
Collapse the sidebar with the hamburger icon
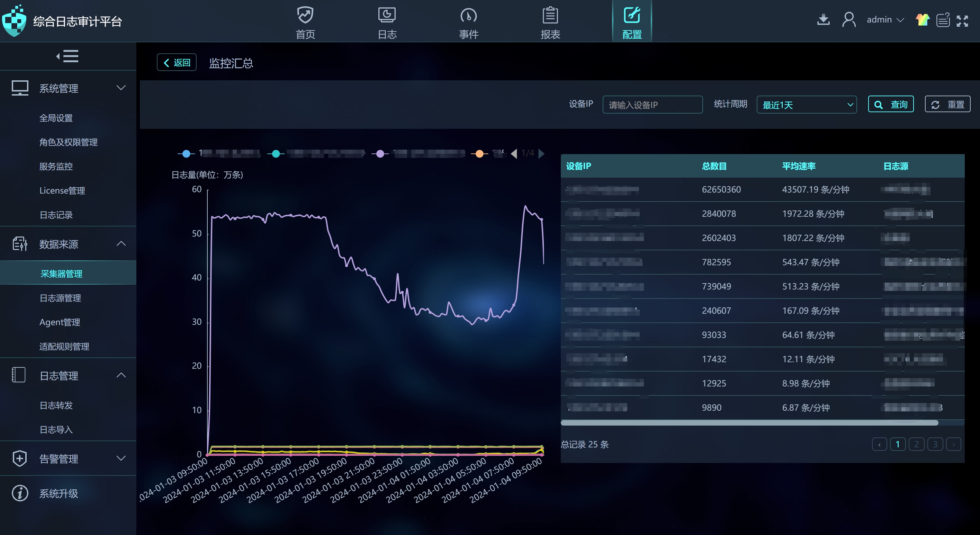68,56
